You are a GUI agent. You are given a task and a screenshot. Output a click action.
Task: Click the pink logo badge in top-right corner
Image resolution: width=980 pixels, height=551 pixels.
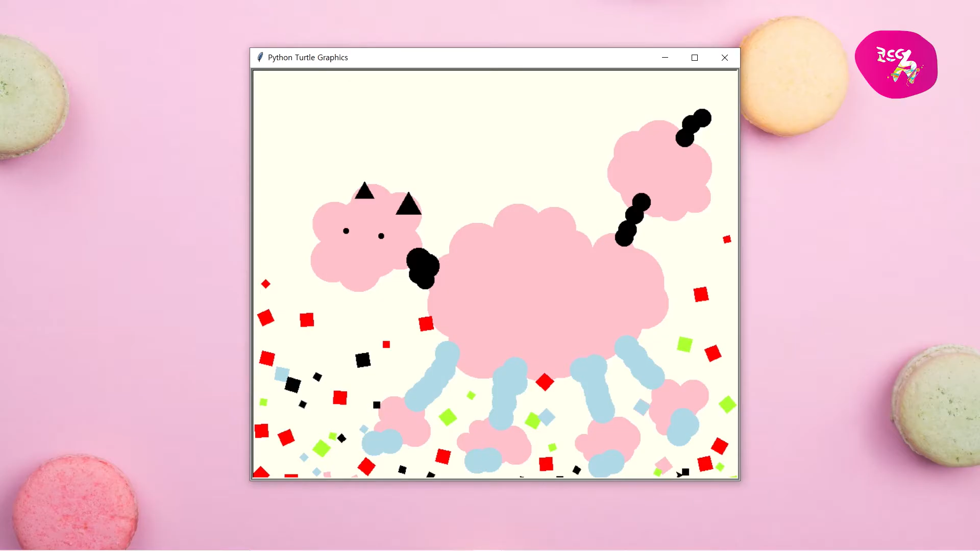896,65
